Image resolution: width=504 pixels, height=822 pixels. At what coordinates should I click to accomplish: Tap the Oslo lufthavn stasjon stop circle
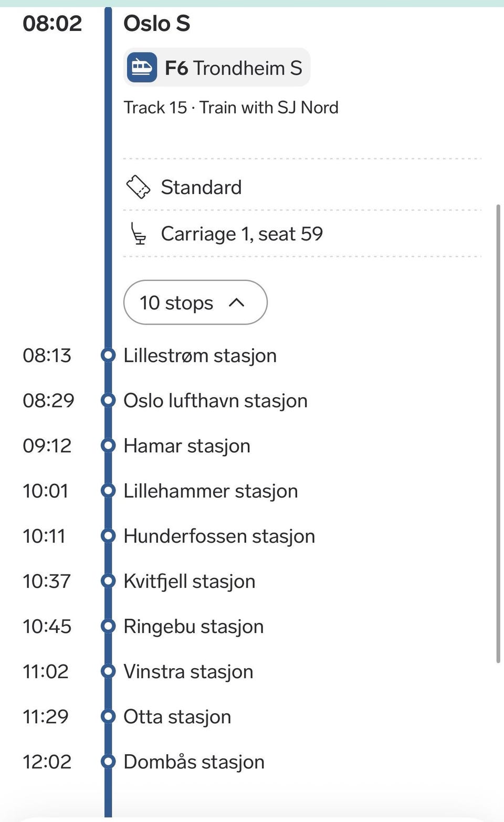tap(108, 401)
